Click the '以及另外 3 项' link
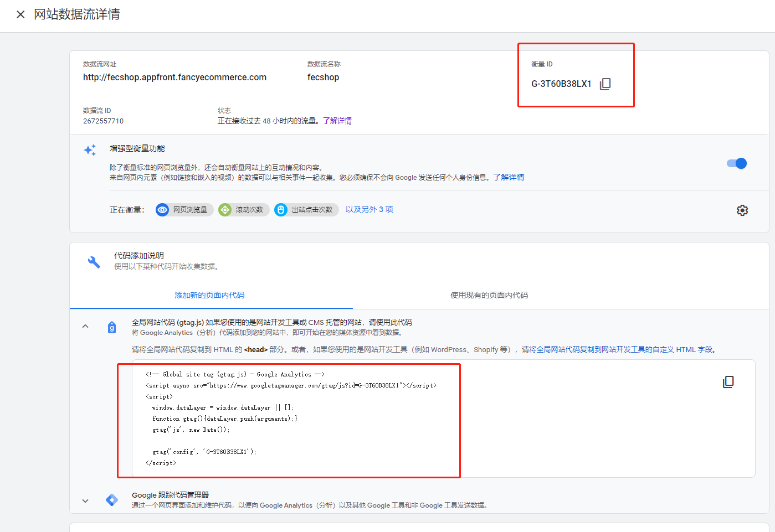This screenshot has width=775, height=532. (369, 209)
